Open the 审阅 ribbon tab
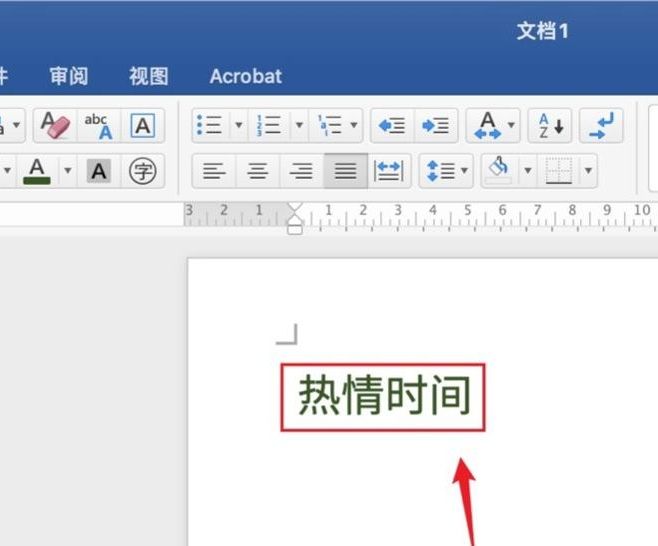This screenshot has height=546, width=658. point(68,76)
